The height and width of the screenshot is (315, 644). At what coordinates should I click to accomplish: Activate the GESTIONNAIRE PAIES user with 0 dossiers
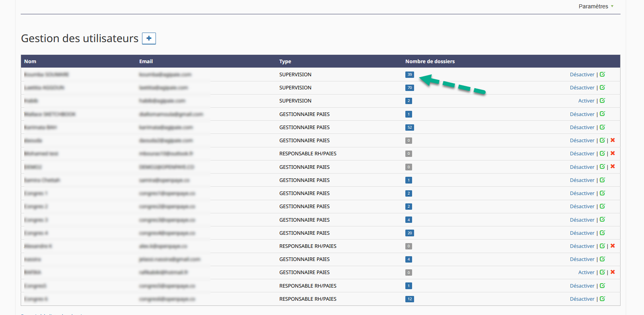coord(586,272)
